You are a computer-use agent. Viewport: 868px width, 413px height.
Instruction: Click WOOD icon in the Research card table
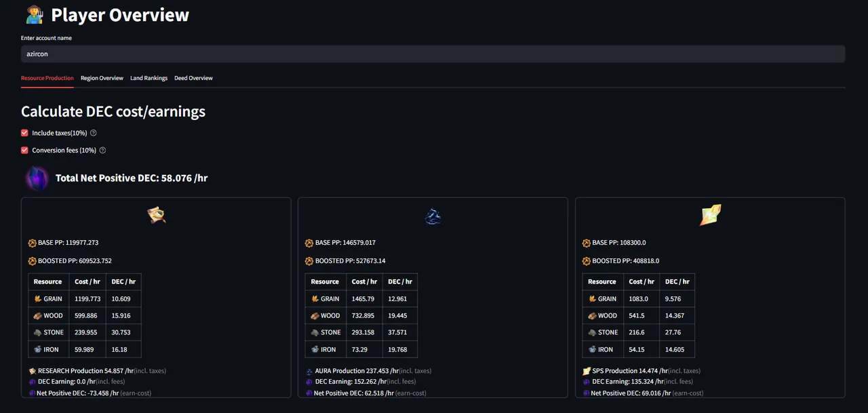click(x=37, y=315)
